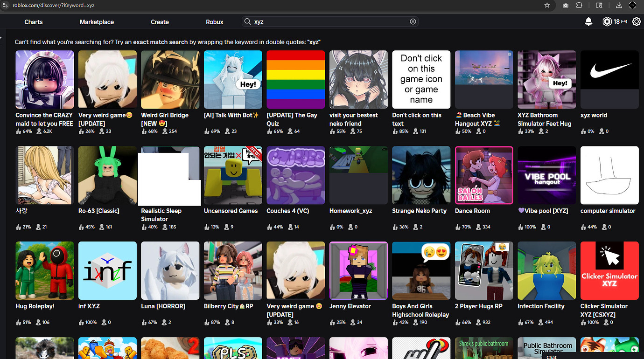Bookmark the page with the star icon

(x=546, y=6)
